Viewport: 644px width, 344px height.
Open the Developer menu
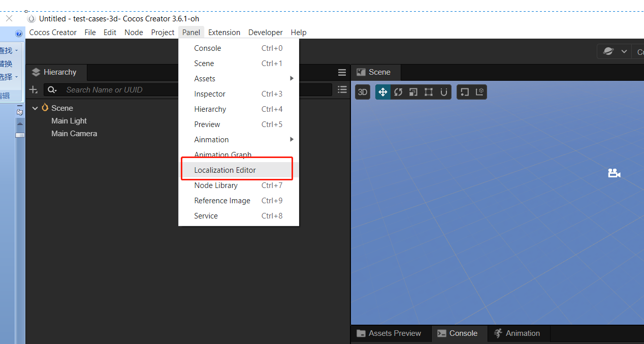tap(265, 33)
